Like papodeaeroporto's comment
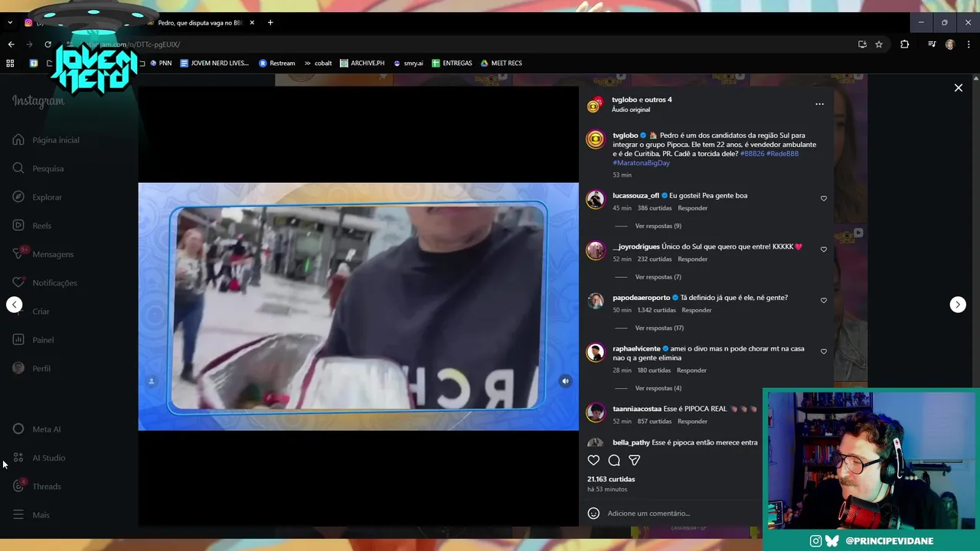This screenshot has width=980, height=551. (824, 301)
